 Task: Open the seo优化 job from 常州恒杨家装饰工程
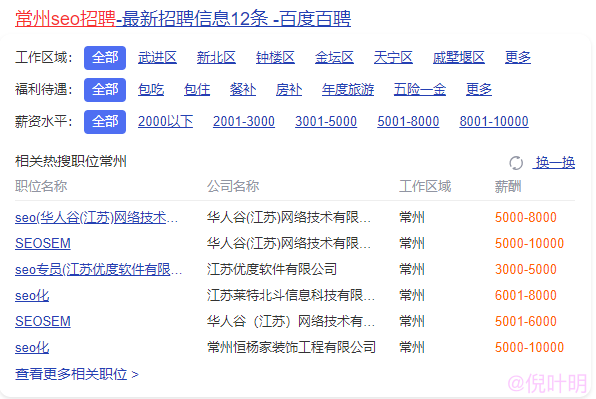(32, 347)
